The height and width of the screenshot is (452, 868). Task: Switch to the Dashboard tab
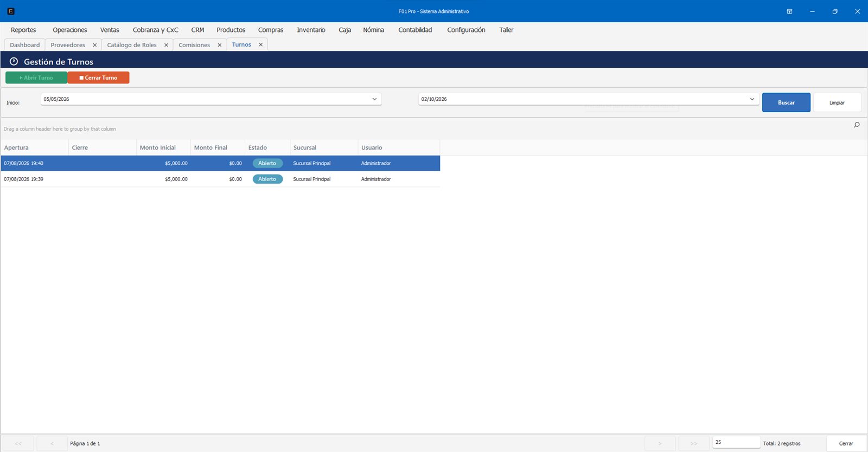tap(25, 45)
